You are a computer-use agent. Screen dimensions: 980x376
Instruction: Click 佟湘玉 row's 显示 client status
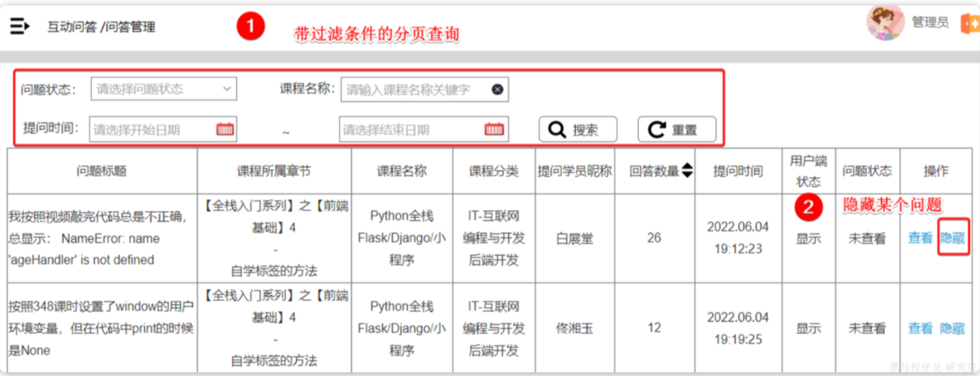coord(808,328)
